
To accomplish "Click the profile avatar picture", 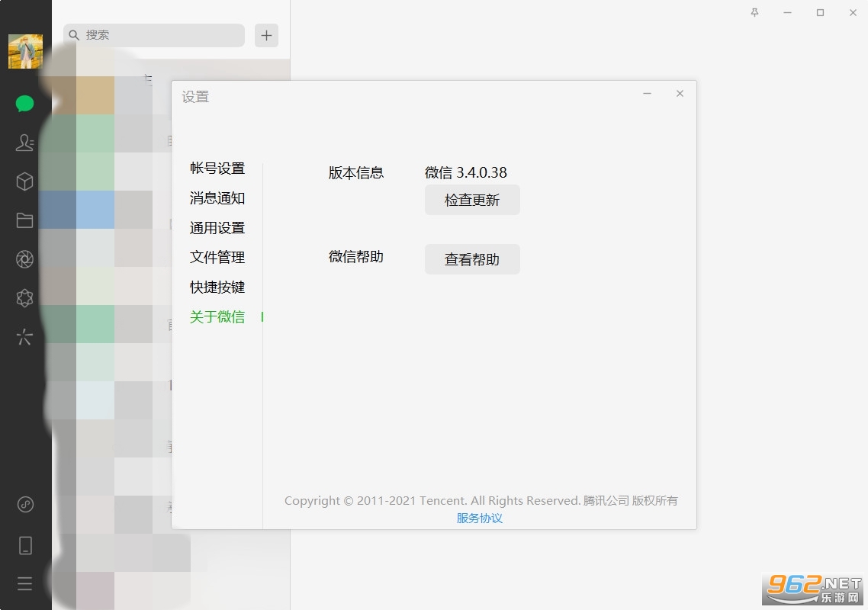I will tap(25, 52).
